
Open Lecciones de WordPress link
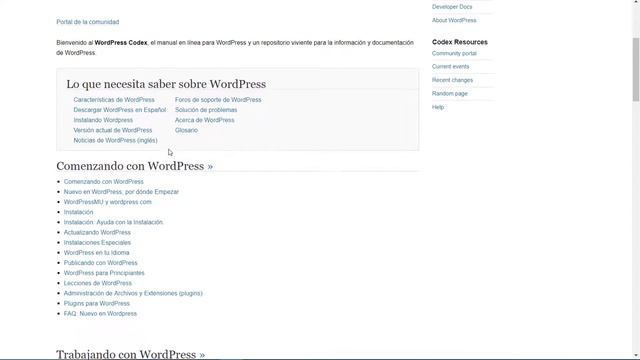click(98, 283)
